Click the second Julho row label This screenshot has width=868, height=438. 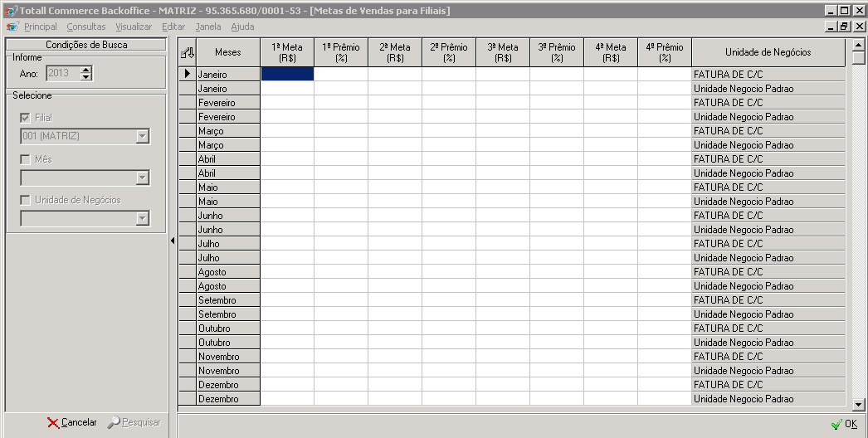coord(228,258)
